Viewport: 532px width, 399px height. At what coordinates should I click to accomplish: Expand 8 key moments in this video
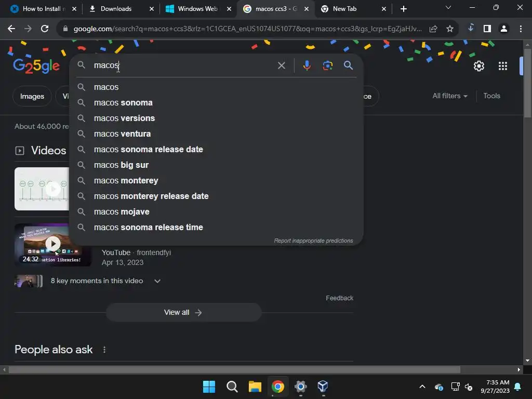pyautogui.click(x=157, y=281)
